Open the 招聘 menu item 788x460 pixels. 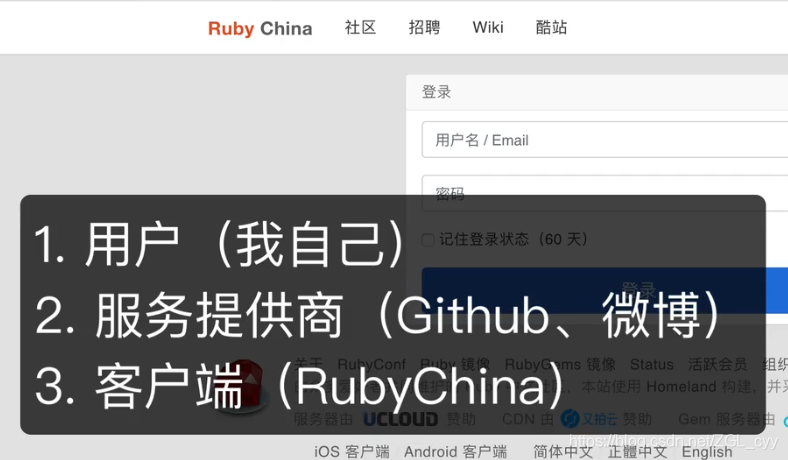(424, 27)
